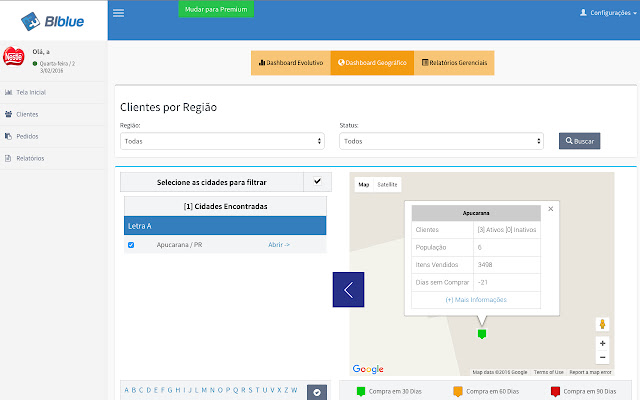The image size is (640, 400).
Task: Click the Terms of Use map link
Action: (549, 372)
